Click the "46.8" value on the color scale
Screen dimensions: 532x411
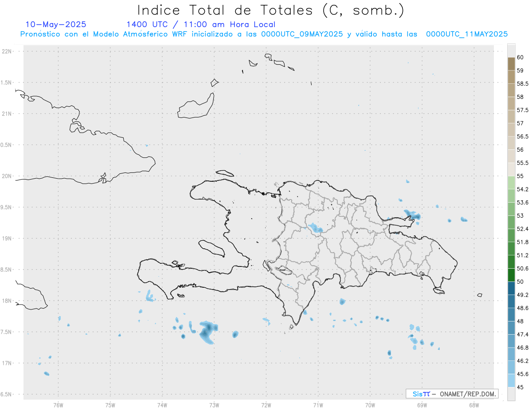click(x=523, y=348)
